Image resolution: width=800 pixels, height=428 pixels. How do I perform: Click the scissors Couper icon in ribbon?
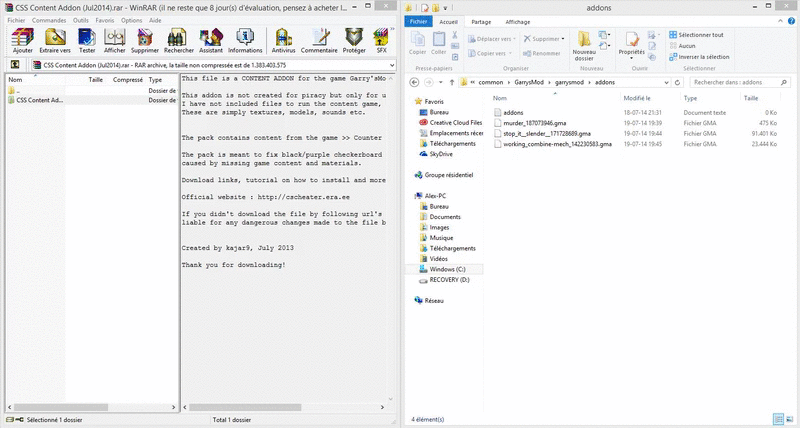coord(455,35)
